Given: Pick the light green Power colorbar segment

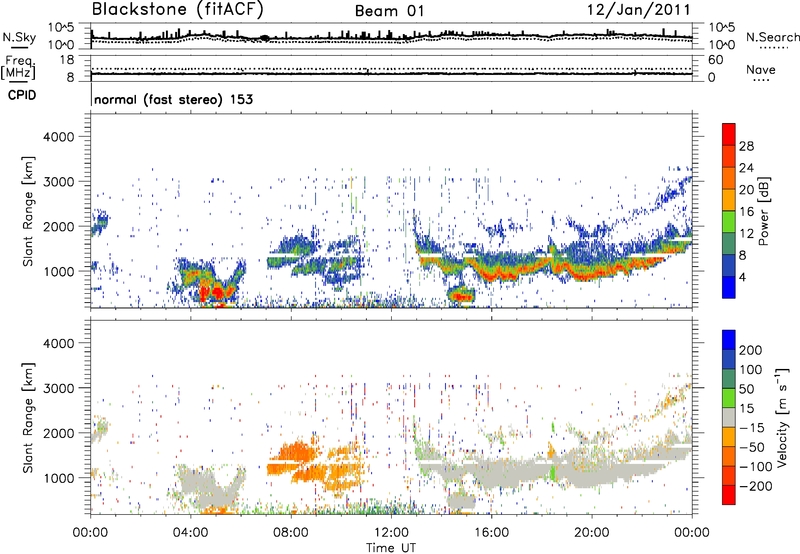Looking at the screenshot, I should (x=729, y=222).
